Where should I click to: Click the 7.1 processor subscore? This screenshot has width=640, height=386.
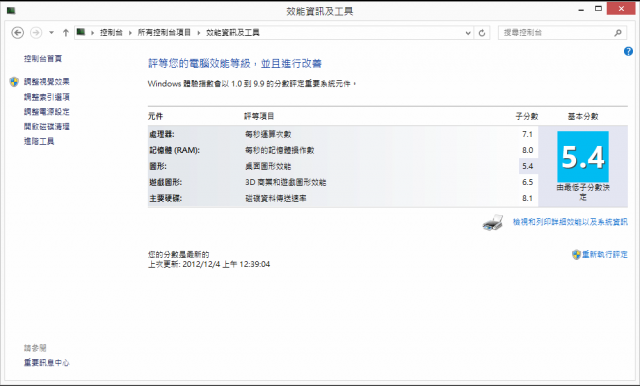point(527,134)
